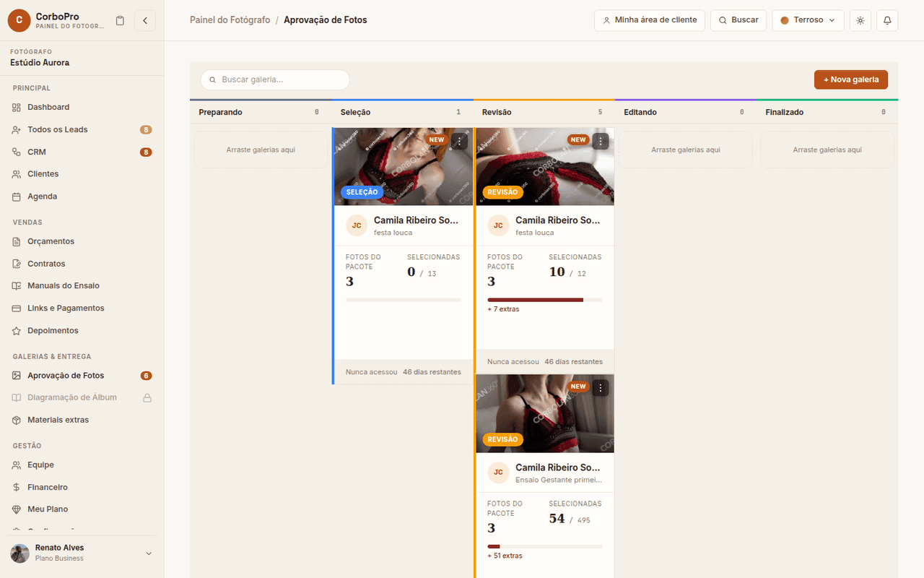The height and width of the screenshot is (578, 924).
Task: Open the Seleção gallery thumbnail
Action: click(x=403, y=167)
